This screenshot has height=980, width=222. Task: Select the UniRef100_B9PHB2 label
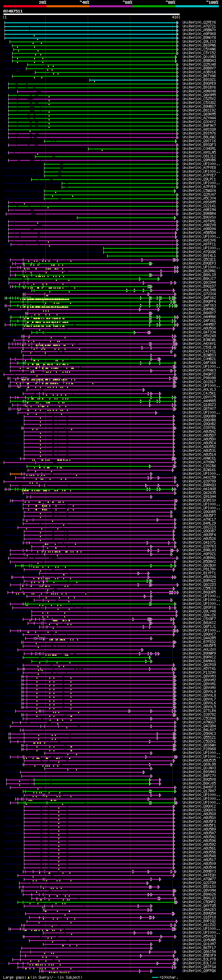tap(199, 309)
